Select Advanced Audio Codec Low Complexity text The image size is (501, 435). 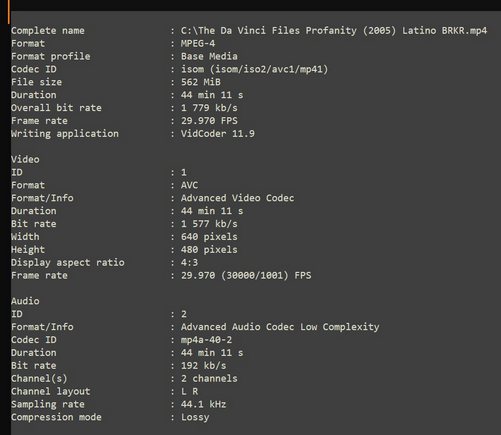click(280, 327)
